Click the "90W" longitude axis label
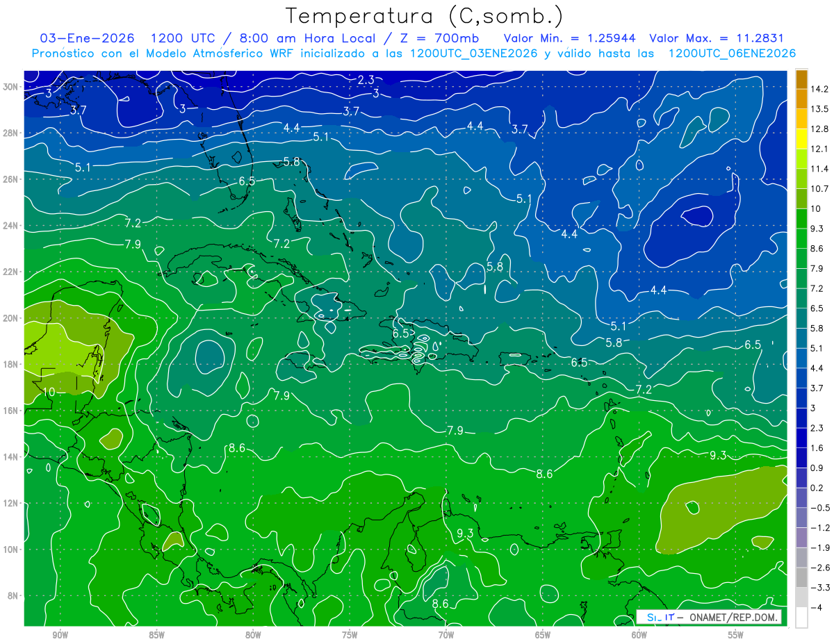 [x=60, y=635]
